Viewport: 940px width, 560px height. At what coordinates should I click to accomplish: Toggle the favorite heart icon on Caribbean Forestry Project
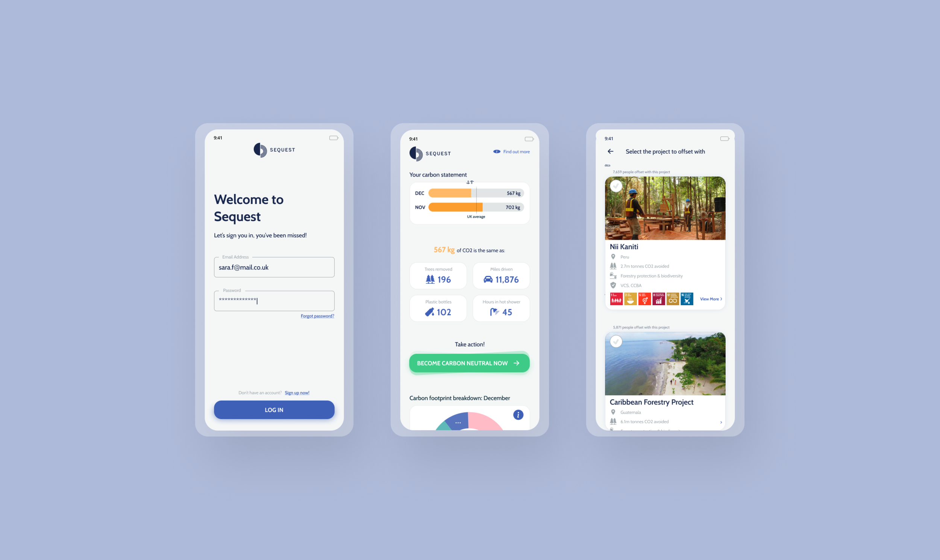click(616, 342)
